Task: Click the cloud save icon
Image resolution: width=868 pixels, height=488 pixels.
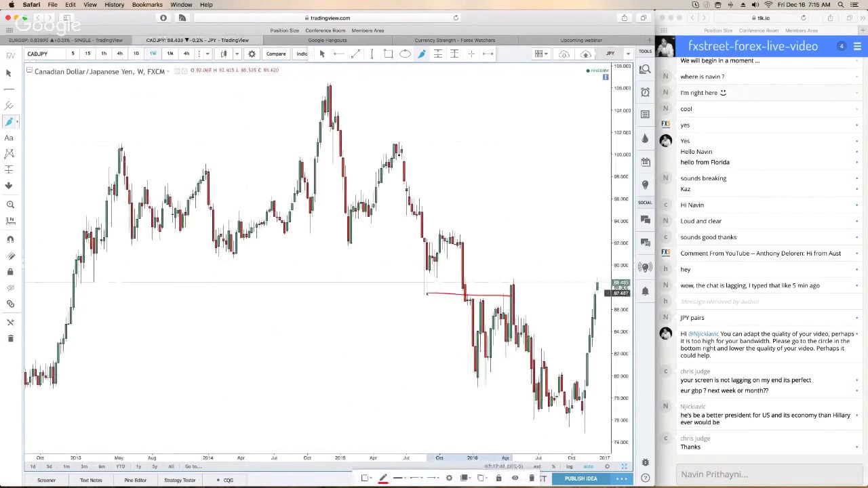Action: coord(585,54)
